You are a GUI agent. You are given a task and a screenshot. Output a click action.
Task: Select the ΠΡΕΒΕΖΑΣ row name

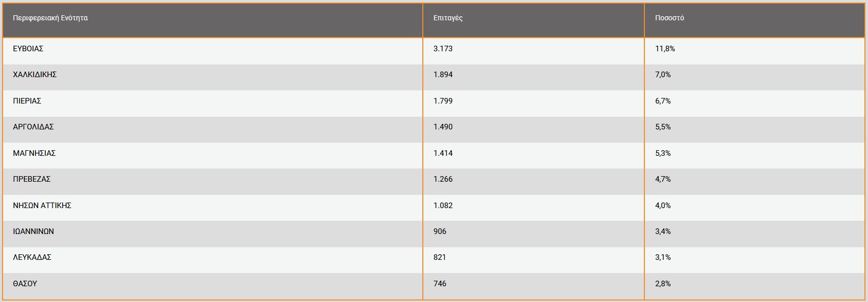(32, 179)
